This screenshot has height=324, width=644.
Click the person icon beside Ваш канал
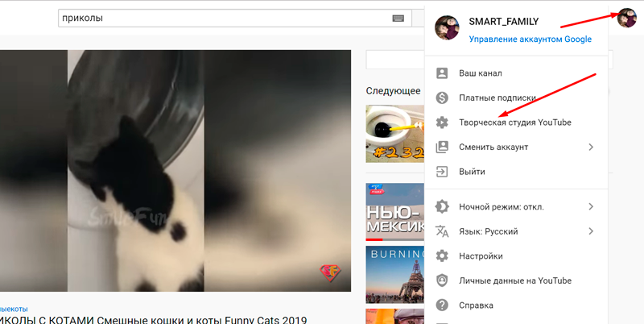(x=442, y=73)
